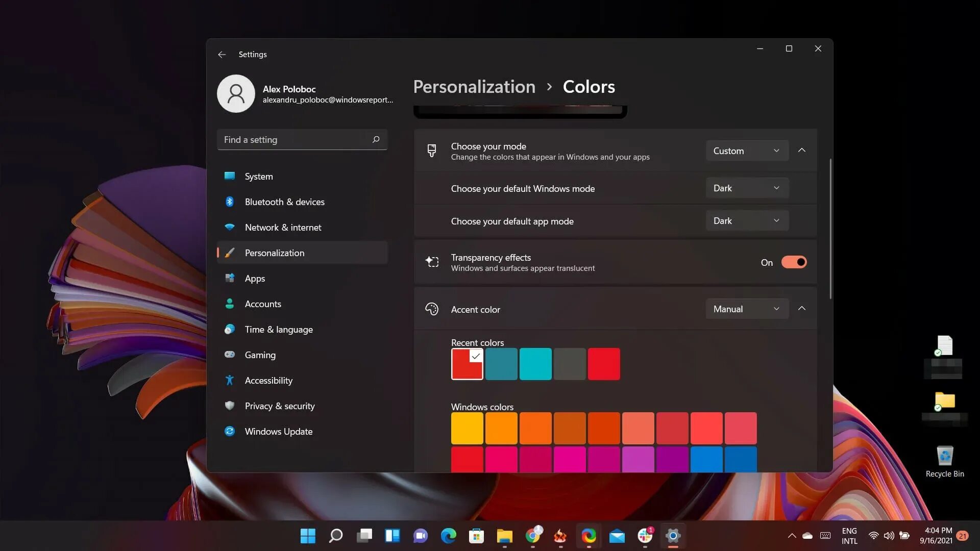Launch Microsoft Edge from the taskbar
Image resolution: width=980 pixels, height=551 pixels.
[448, 536]
